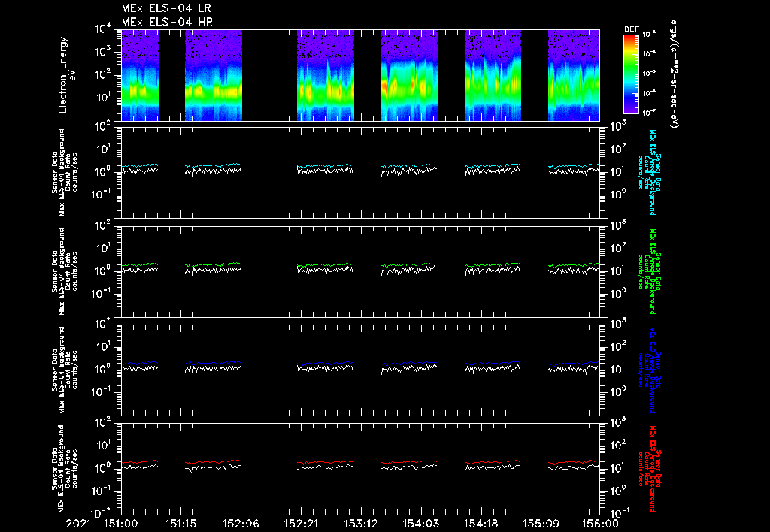
Task: Click the "156:00" time axis label
Action: 599,524
